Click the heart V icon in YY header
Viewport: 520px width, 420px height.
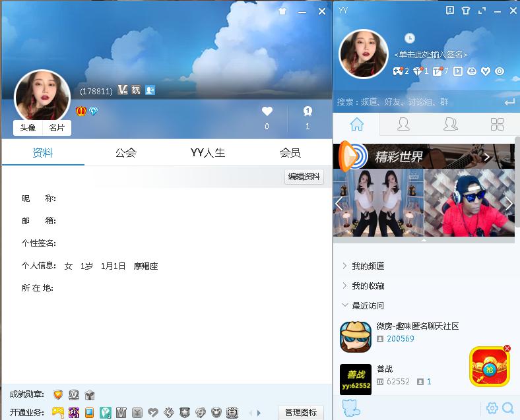click(486, 71)
